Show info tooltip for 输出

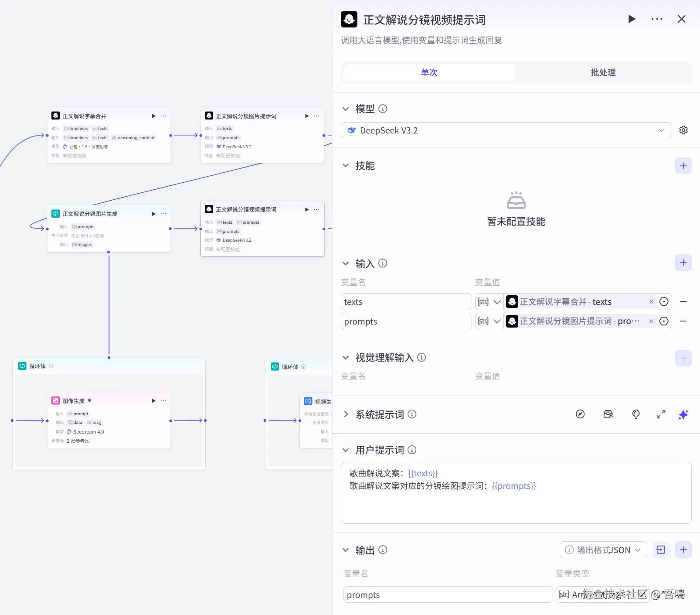(383, 550)
